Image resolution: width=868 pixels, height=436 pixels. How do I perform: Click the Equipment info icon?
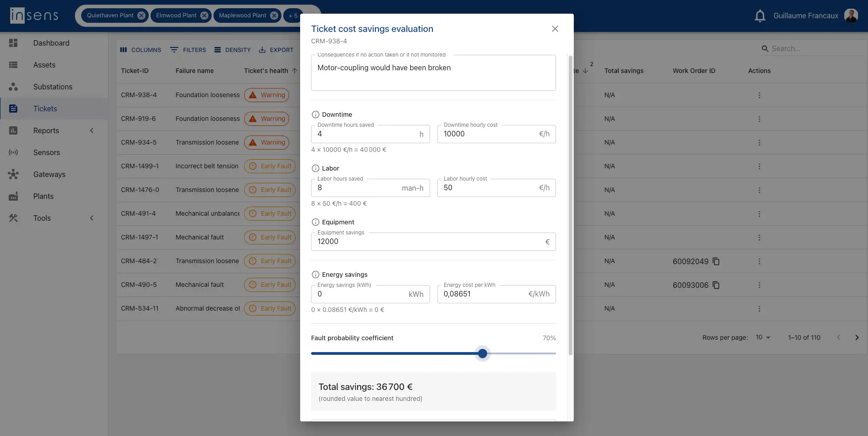(315, 222)
